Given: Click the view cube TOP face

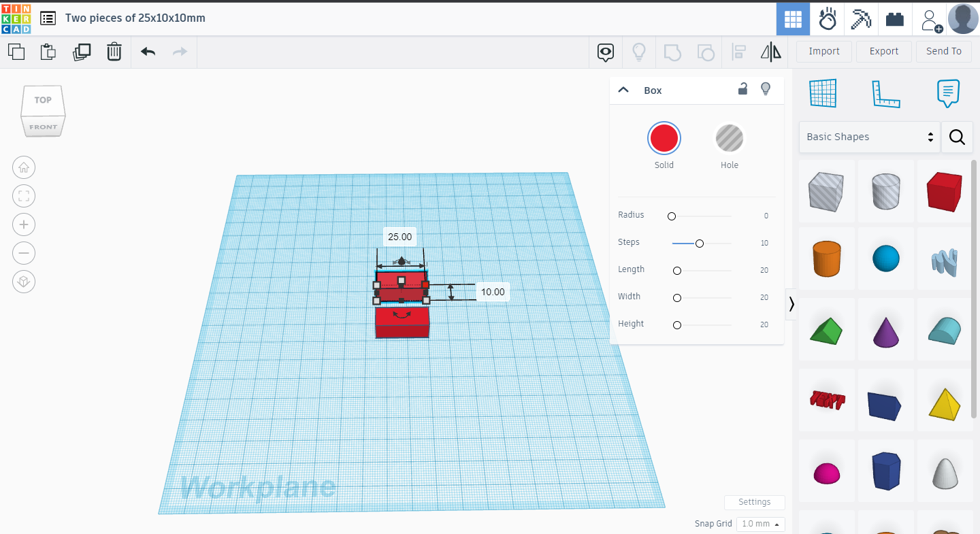Looking at the screenshot, I should click(x=43, y=100).
